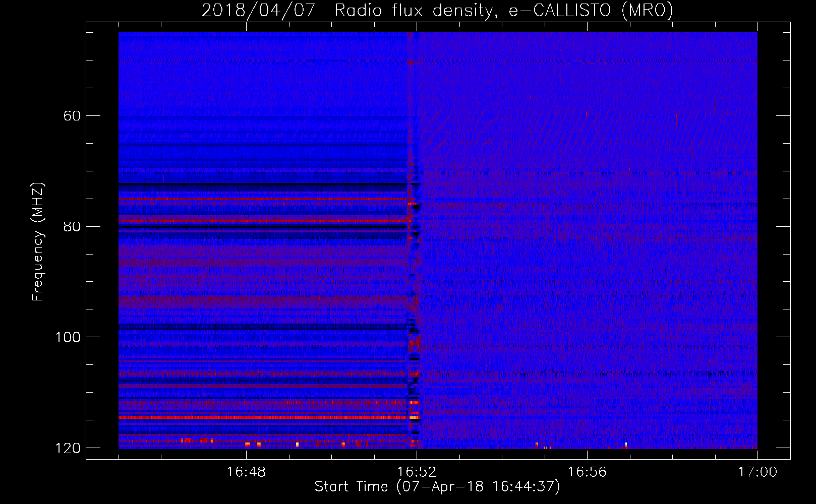Image resolution: width=816 pixels, height=504 pixels.
Task: Click the "17:00" time tick label
Action: [x=757, y=472]
